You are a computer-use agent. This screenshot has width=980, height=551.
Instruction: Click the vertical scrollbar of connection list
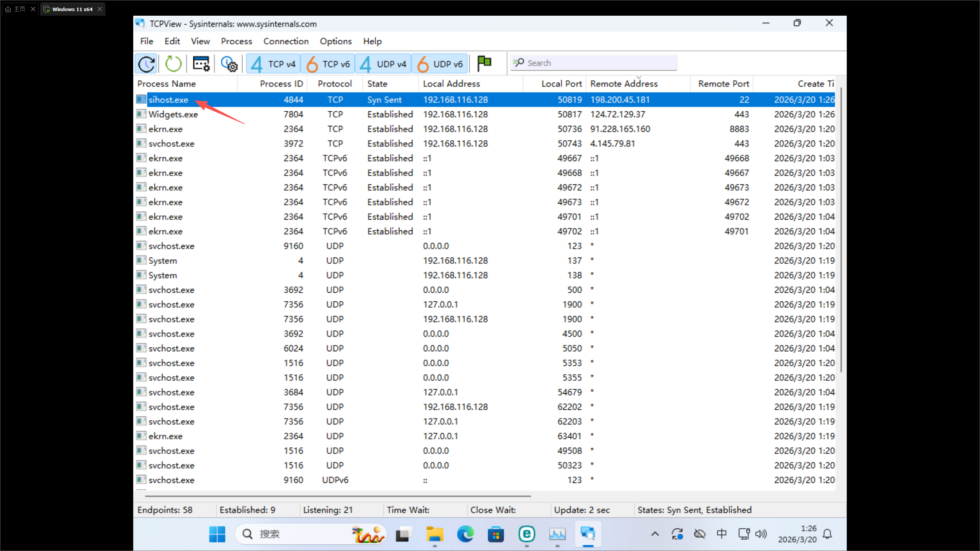point(841,230)
